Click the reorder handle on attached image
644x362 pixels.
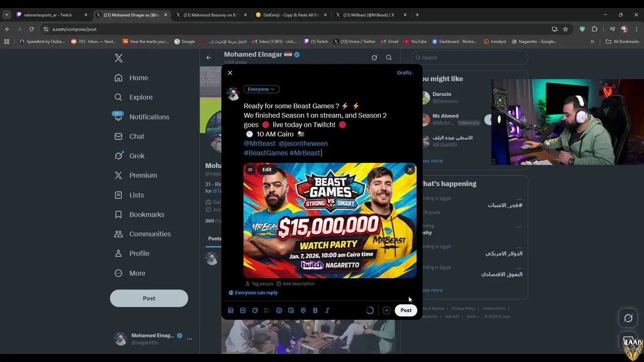click(250, 170)
